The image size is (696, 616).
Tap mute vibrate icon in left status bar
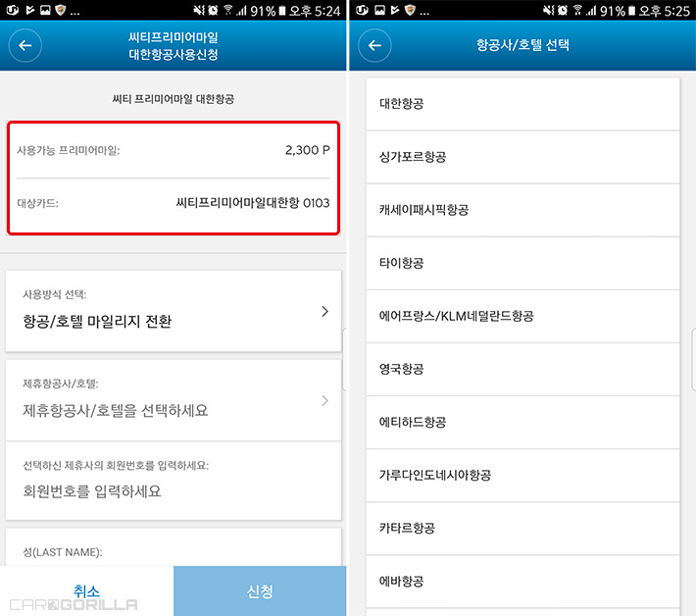click(x=198, y=10)
